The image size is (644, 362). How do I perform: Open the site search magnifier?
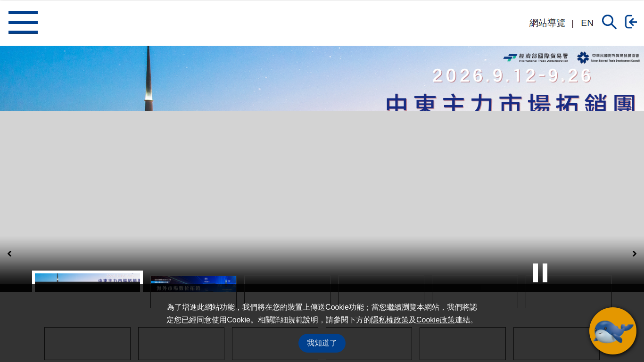(609, 22)
